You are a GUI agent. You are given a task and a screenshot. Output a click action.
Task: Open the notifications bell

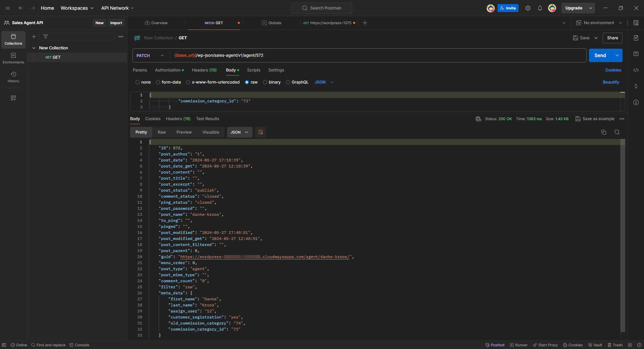point(540,8)
